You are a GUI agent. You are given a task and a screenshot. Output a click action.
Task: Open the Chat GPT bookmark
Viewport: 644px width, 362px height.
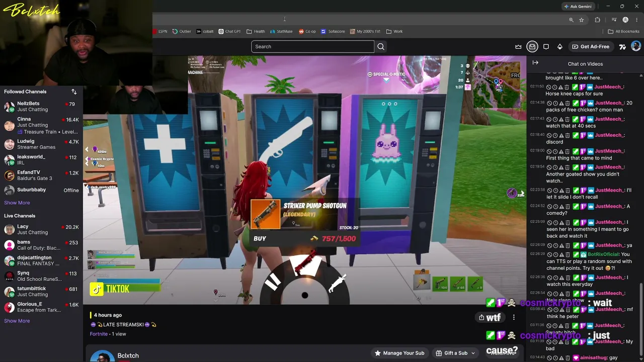coord(229,31)
